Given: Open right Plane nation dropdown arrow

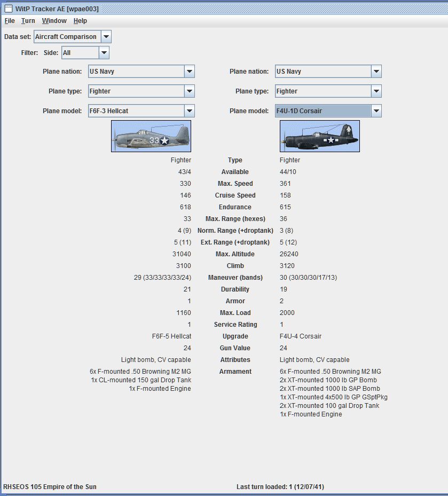Looking at the screenshot, I should (376, 72).
